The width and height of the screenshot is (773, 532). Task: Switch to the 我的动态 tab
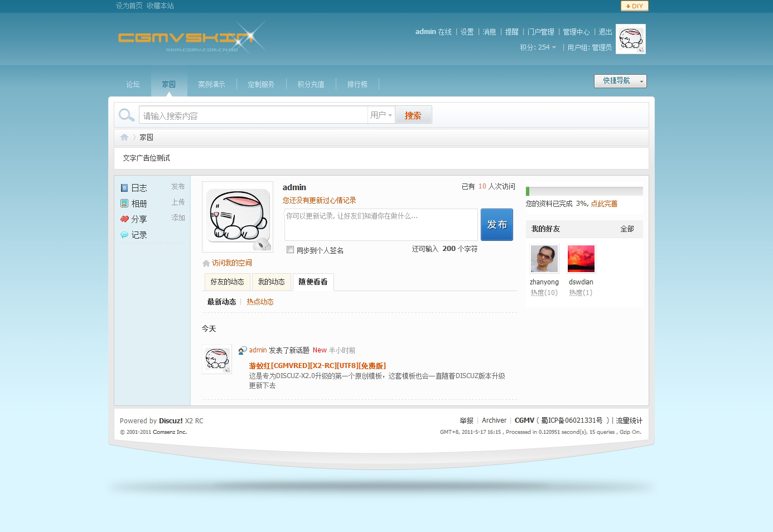271,282
